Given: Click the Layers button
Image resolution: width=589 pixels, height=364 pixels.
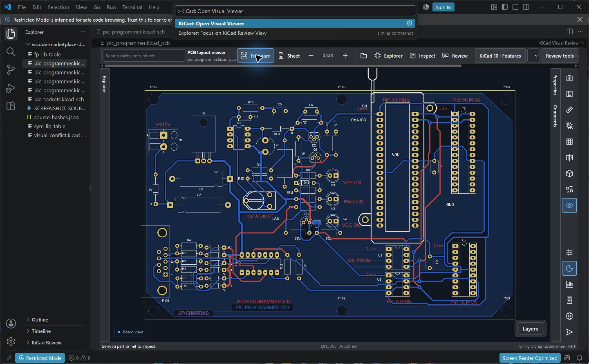Looking at the screenshot, I should click(x=530, y=329).
